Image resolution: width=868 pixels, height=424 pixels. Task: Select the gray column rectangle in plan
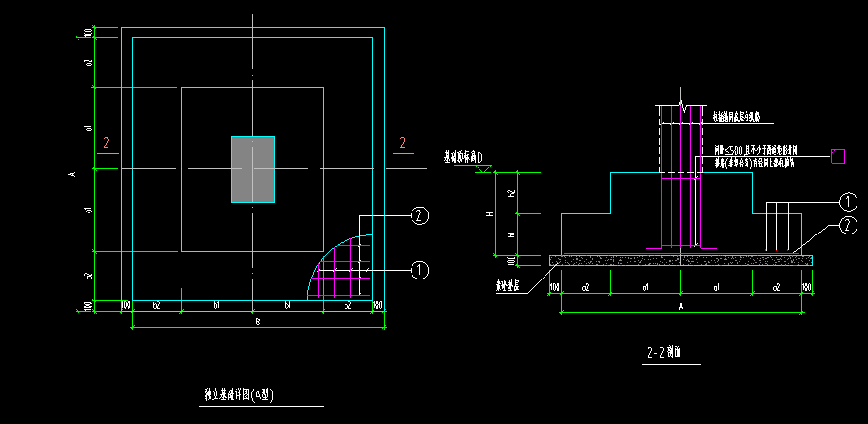pyautogui.click(x=253, y=169)
